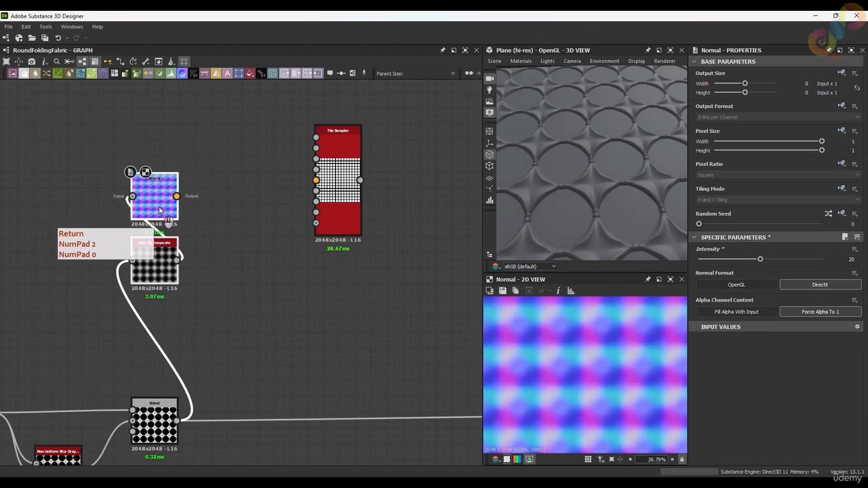Select DirectX normal format
Viewport: 868px width, 488px height.
(x=821, y=285)
